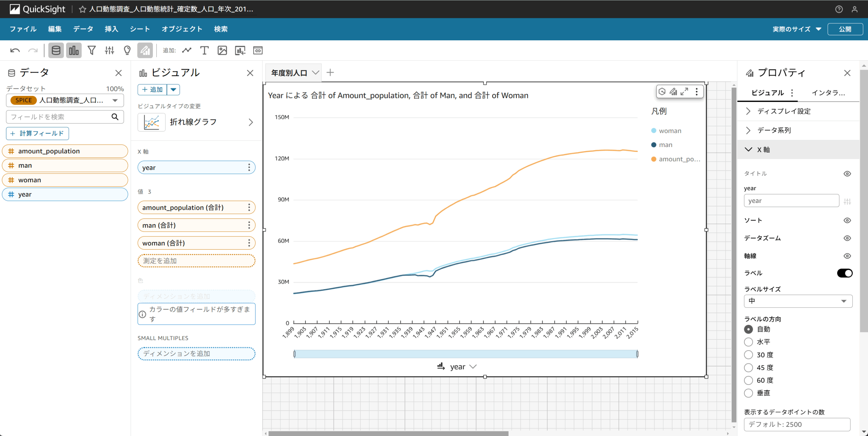Click the undo arrow icon
Screen dimensions: 868x436
click(15, 51)
